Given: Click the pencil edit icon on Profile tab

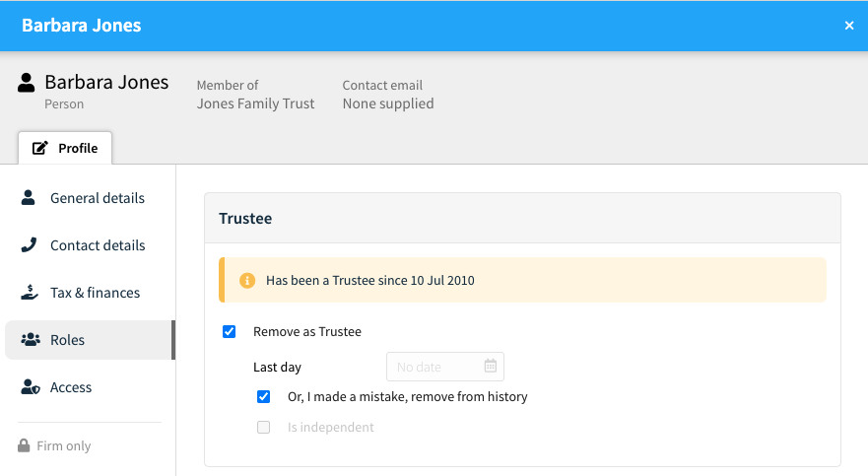Looking at the screenshot, I should (x=39, y=148).
